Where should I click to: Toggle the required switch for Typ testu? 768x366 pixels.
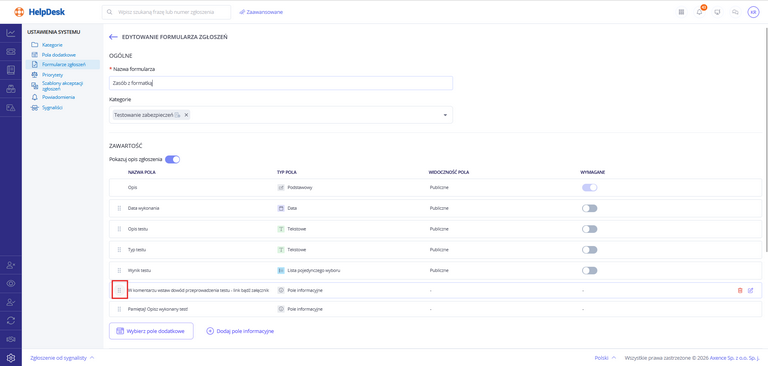589,249
